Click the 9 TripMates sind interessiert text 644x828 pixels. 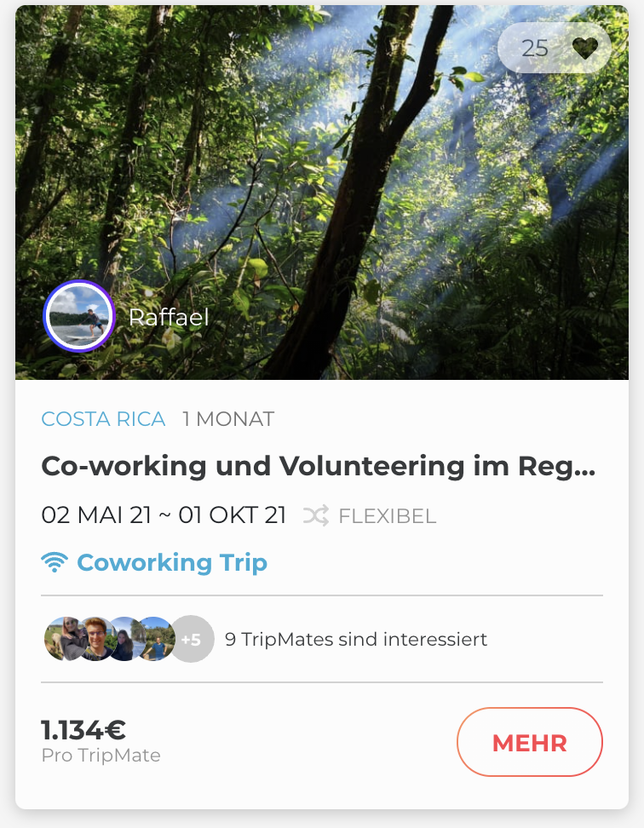tap(356, 639)
